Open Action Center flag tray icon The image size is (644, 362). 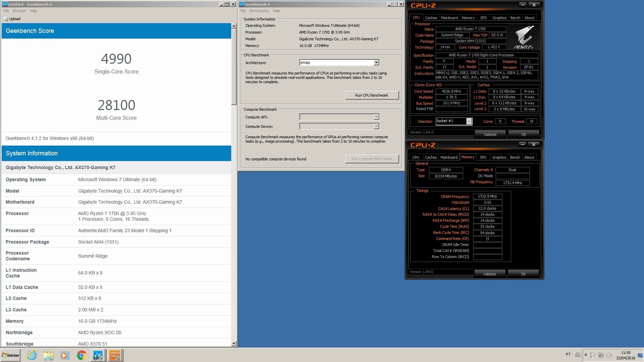pos(593,355)
